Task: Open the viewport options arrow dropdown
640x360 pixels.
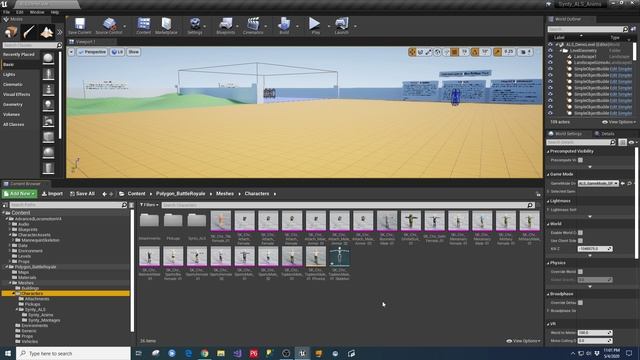Action: 71,52
